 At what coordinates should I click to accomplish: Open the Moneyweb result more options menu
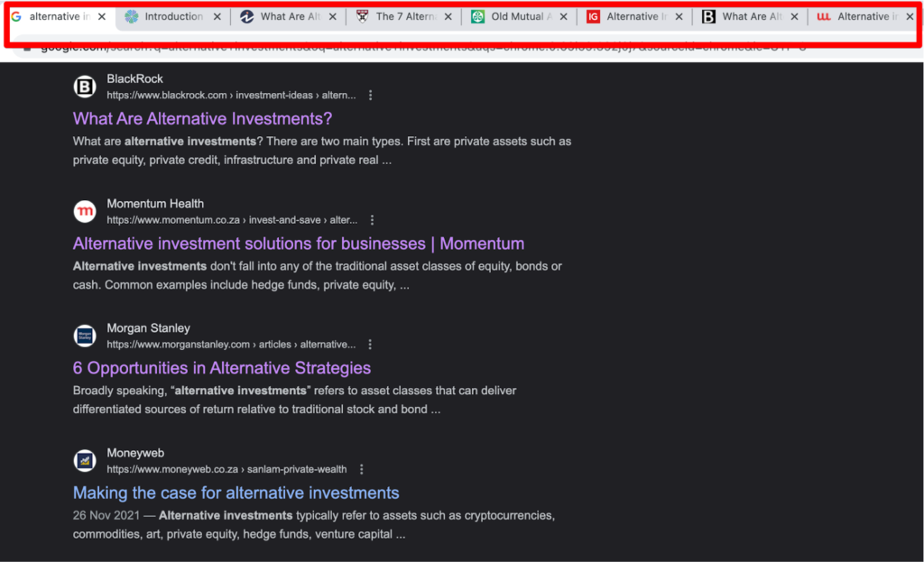(x=361, y=469)
